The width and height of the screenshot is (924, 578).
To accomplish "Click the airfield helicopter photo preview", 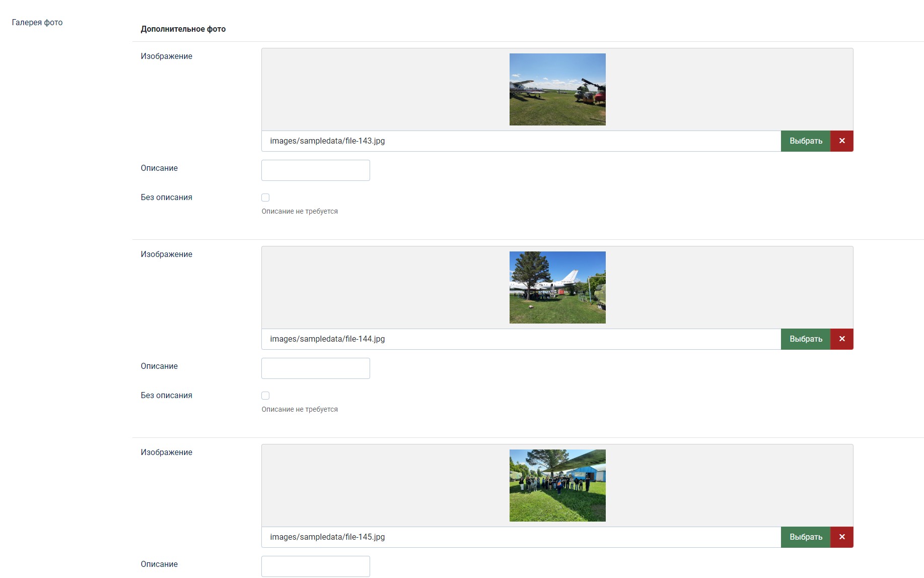I will coord(557,89).
